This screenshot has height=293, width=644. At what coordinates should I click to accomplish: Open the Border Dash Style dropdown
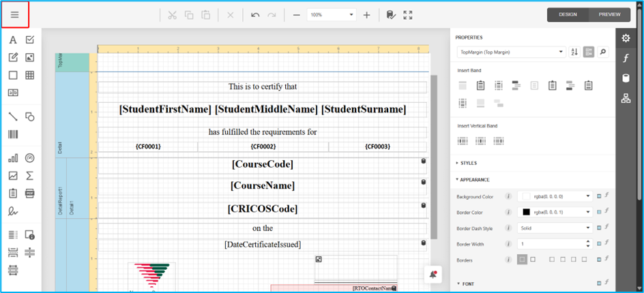553,228
